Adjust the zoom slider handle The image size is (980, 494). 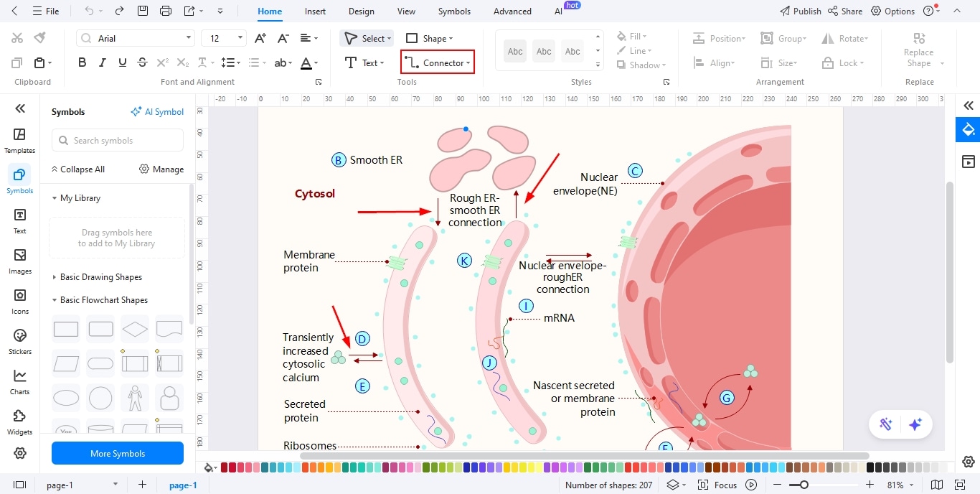pyautogui.click(x=804, y=485)
